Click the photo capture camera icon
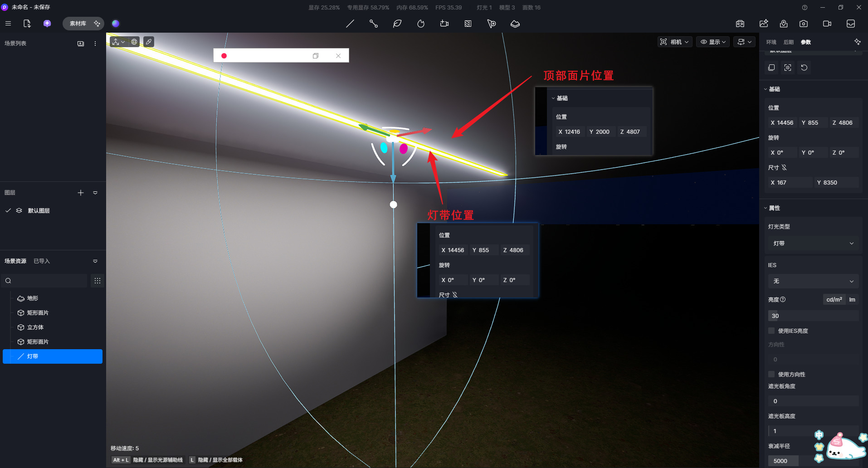The width and height of the screenshot is (868, 468). (x=804, y=24)
